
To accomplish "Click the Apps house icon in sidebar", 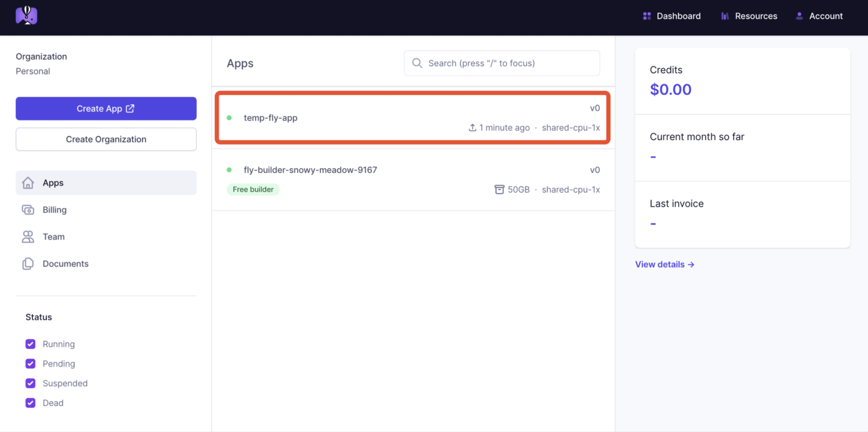I will click(x=28, y=183).
